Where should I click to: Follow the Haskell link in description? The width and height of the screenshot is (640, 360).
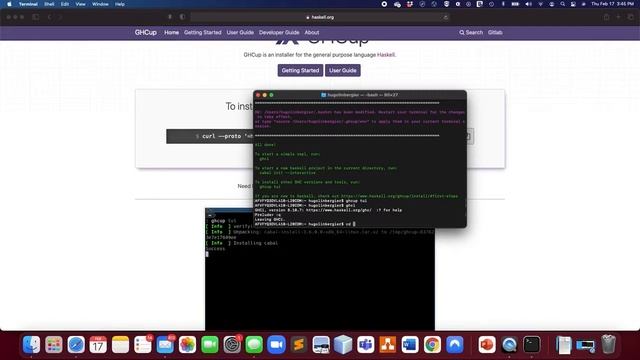(386, 55)
